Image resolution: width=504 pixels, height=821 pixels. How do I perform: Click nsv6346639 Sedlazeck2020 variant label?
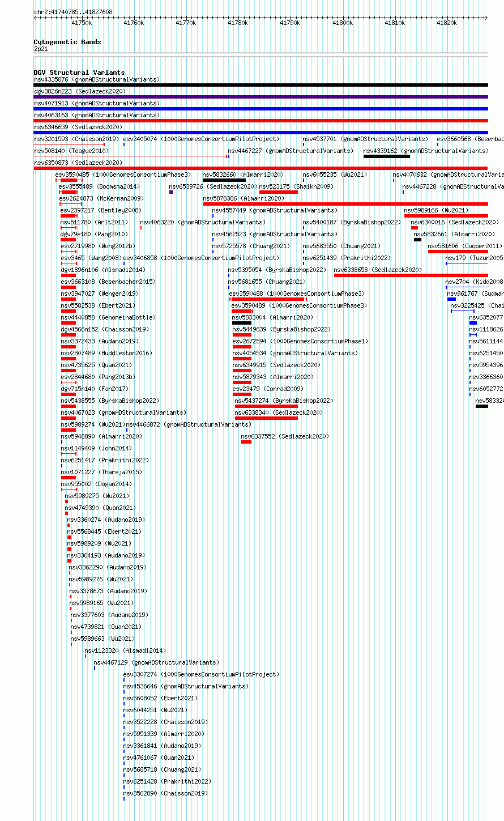tap(78, 127)
